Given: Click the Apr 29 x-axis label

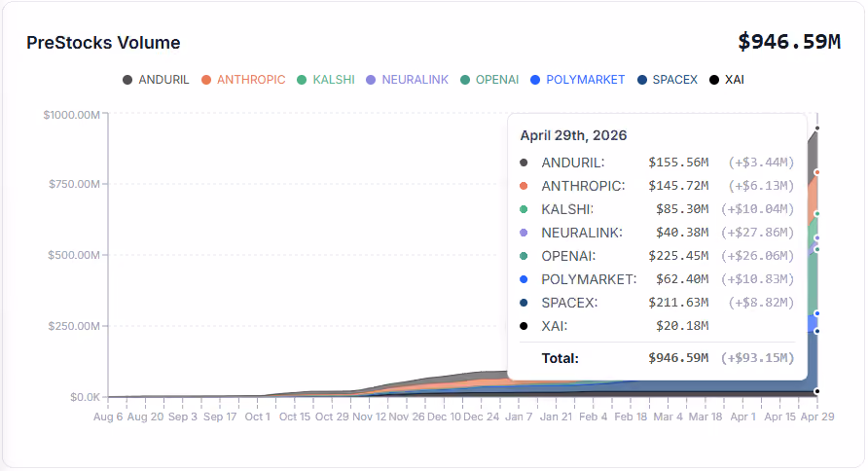Looking at the screenshot, I should 817,417.
